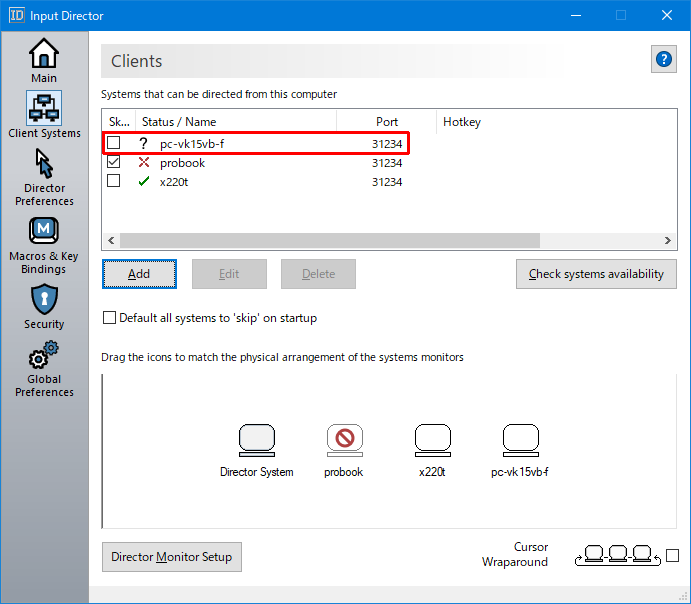
Task: Open Global Preferences gears icon
Action: [x=44, y=355]
